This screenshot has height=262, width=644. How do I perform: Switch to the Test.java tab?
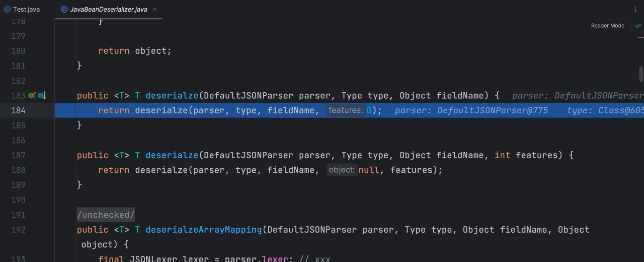pos(22,9)
